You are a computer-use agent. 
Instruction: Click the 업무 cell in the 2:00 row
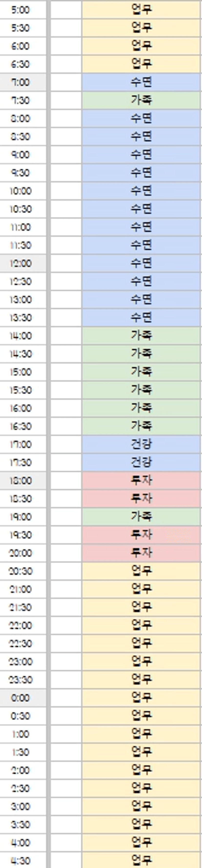pyautogui.click(x=141, y=770)
